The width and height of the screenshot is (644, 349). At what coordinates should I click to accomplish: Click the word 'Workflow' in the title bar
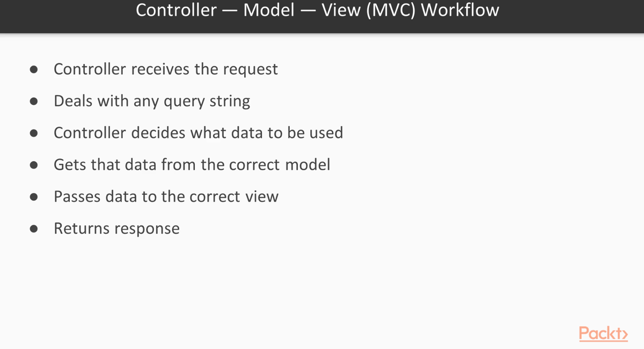(460, 10)
